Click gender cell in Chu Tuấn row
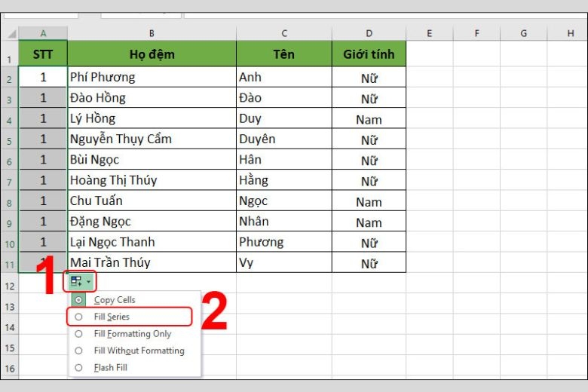588x392 pixels. (369, 201)
